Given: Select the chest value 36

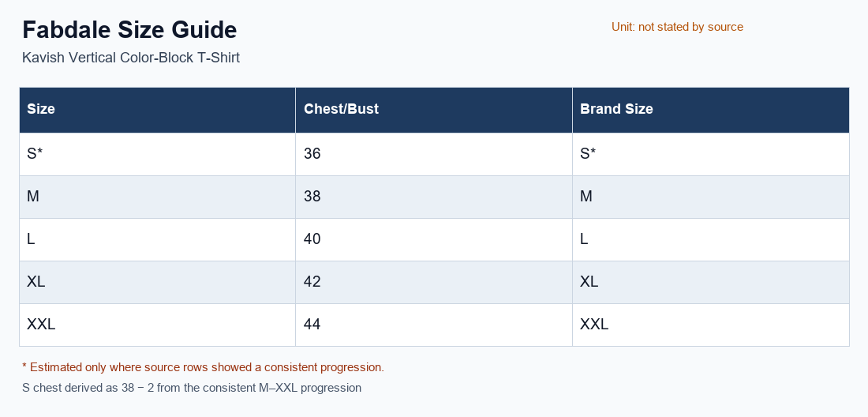Looking at the screenshot, I should [x=434, y=154].
